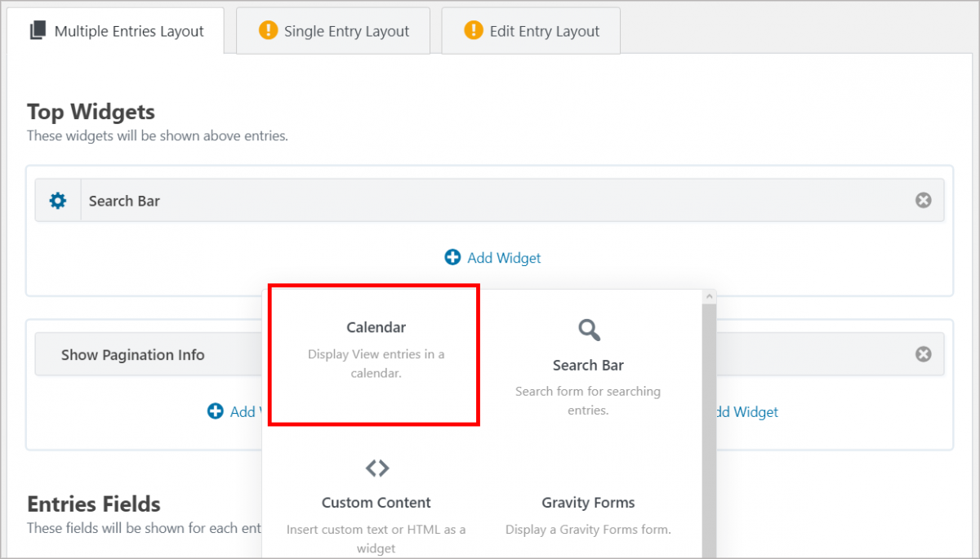Switch to the Single Entry Layout tab

pos(345,31)
